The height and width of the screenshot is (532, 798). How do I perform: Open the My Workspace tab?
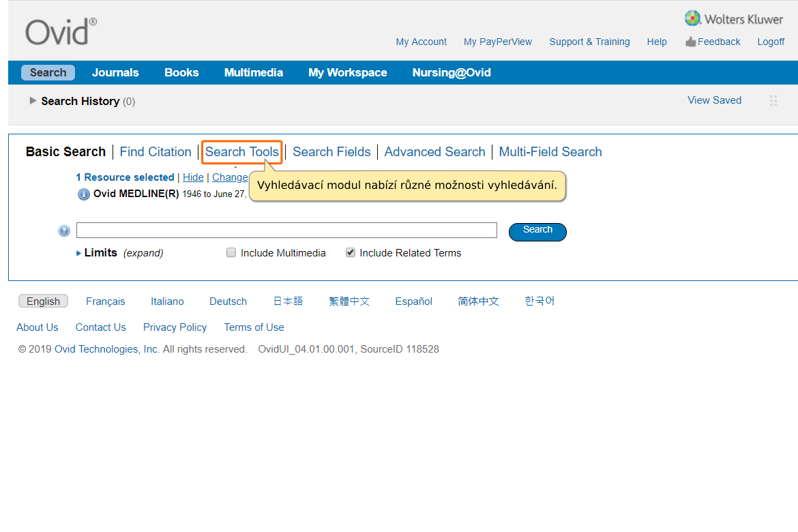click(x=348, y=72)
